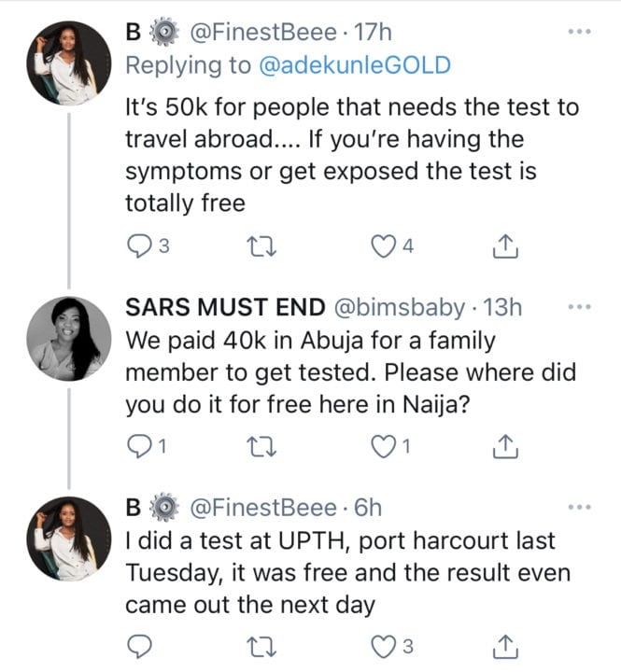
Task: Reply to FinestBeee's 50k test tweet
Action: point(140,247)
